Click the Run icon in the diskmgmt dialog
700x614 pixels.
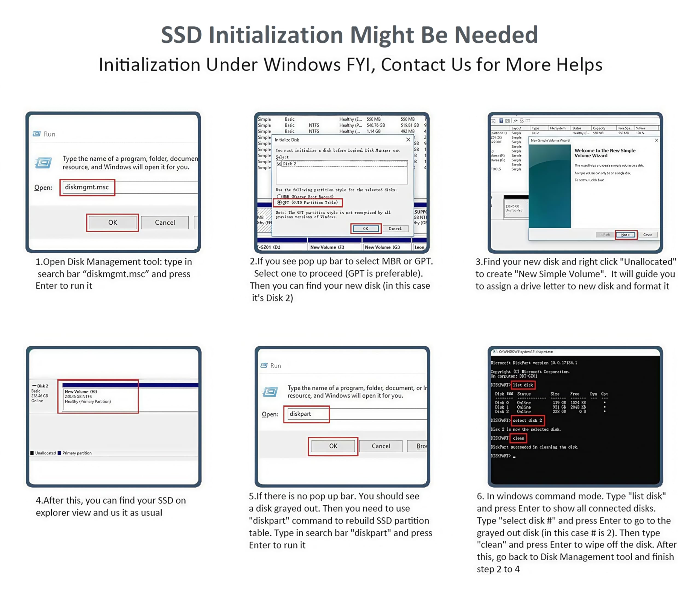tap(43, 163)
